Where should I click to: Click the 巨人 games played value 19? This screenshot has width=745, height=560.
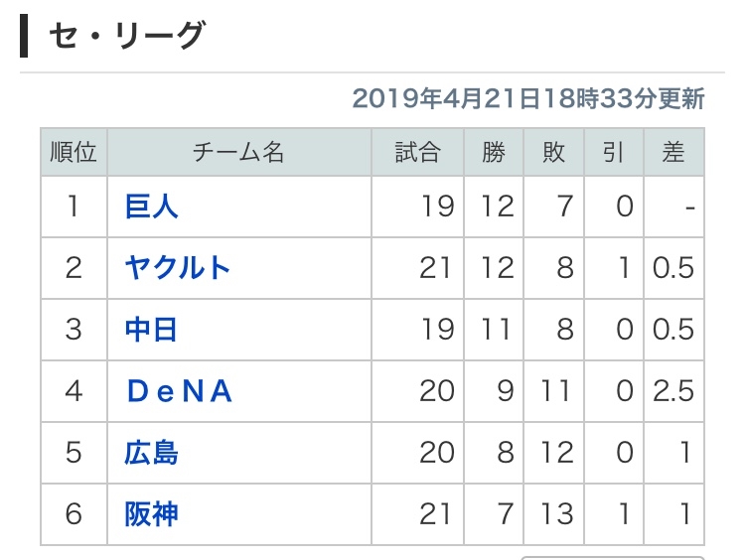click(x=438, y=207)
